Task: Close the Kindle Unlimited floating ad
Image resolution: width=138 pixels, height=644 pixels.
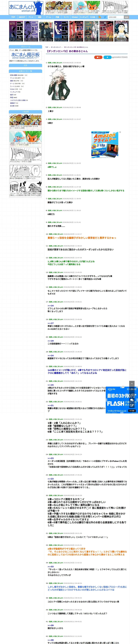Action: [x=123, y=387]
